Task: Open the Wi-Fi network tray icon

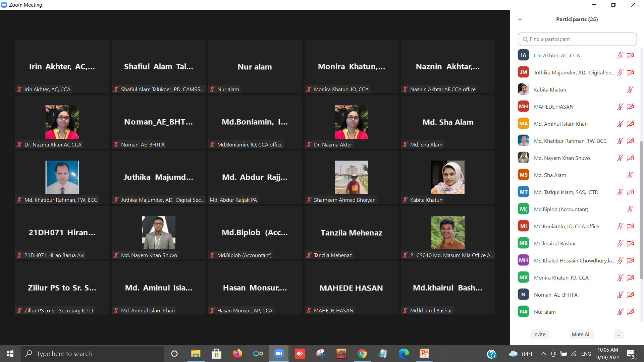Action: click(x=574, y=354)
